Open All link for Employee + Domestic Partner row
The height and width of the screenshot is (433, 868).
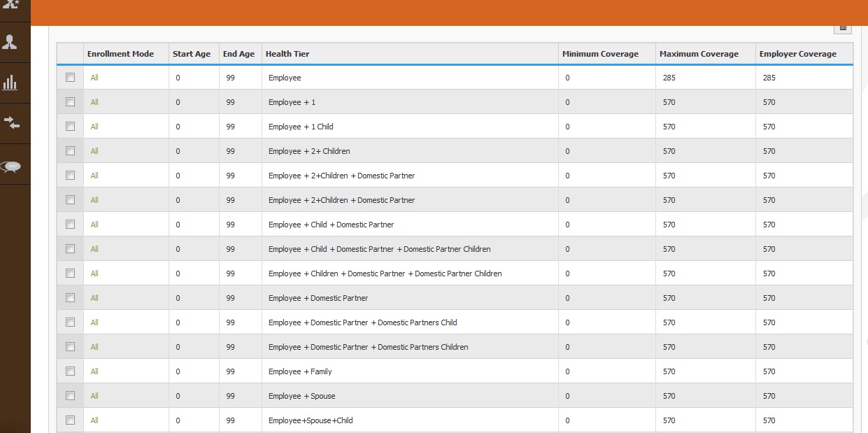point(94,298)
